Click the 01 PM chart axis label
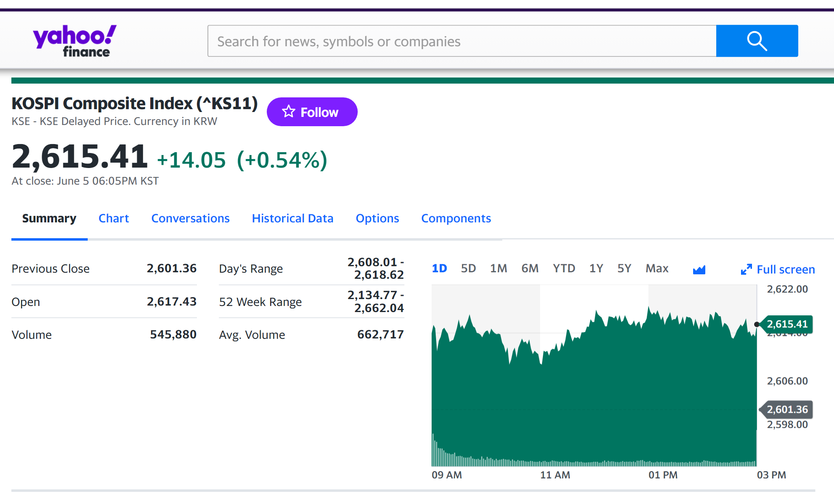834x504 pixels. (x=663, y=475)
